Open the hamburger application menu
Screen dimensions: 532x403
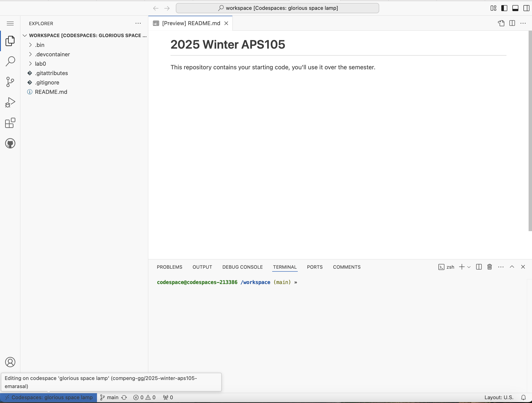10,23
